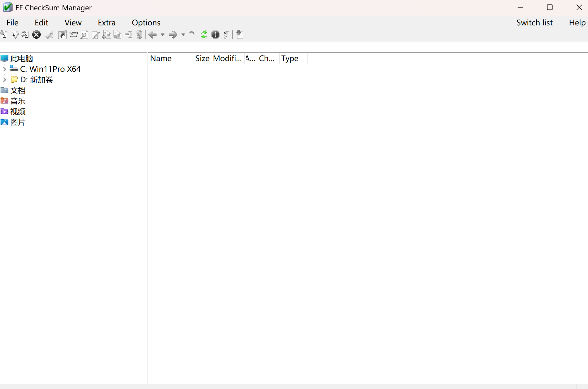The width and height of the screenshot is (588, 389).
Task: Select the 图片 folder
Action: [x=18, y=122]
